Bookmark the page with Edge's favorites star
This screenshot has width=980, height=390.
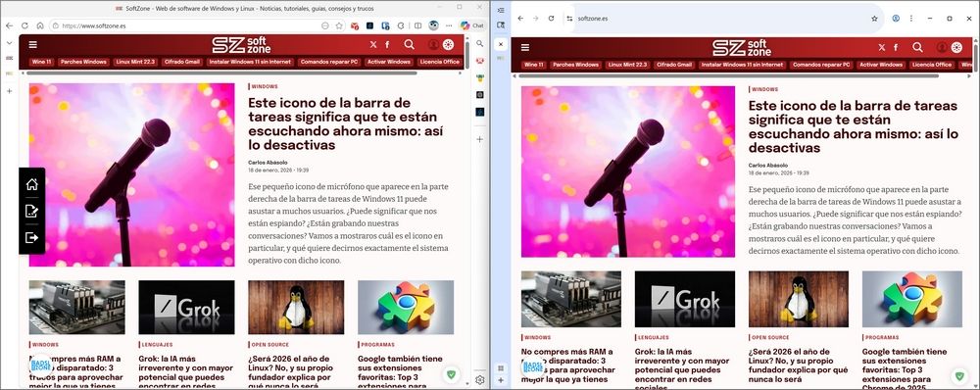tap(339, 25)
